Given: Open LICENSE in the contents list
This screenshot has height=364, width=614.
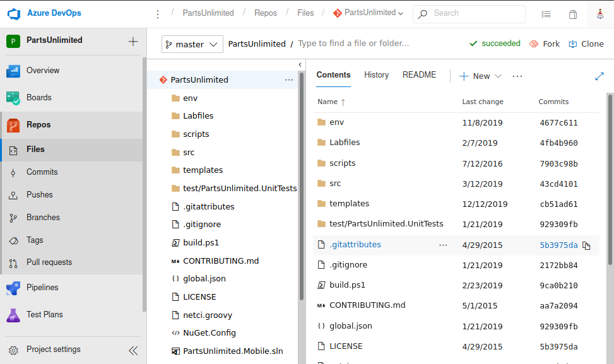Looking at the screenshot, I should (346, 346).
